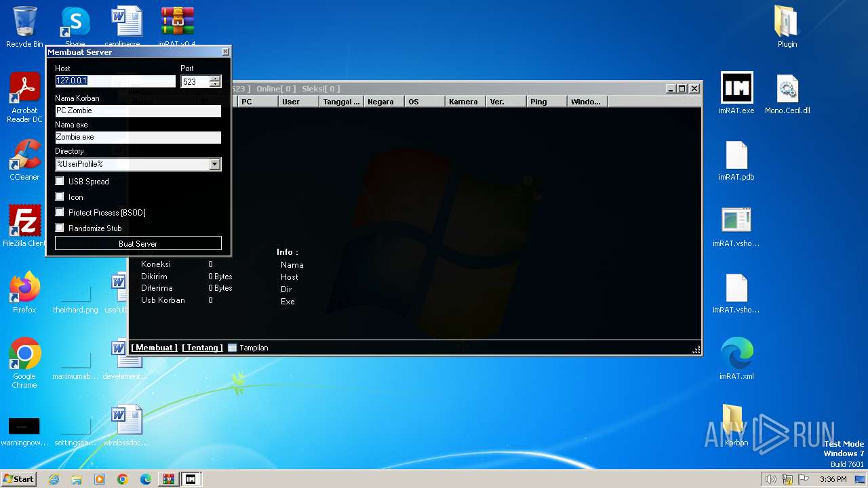Open the Directory dropdown
868x488 pixels.
click(215, 164)
